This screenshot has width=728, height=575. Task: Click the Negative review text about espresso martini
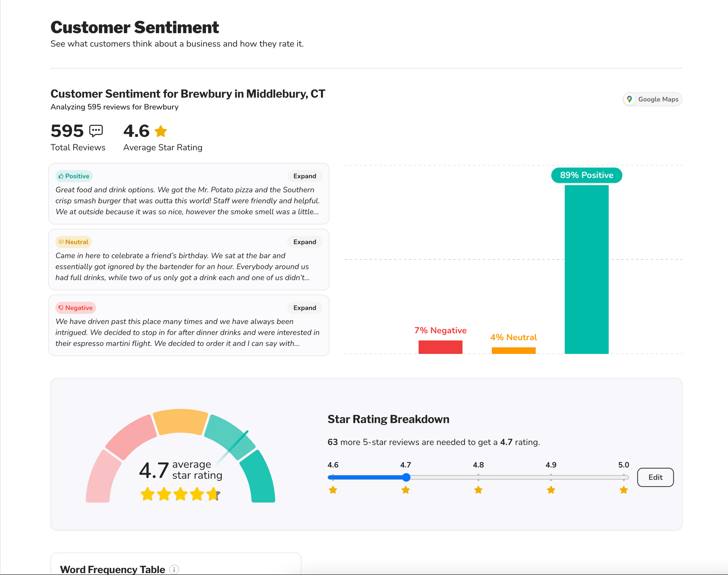[188, 332]
